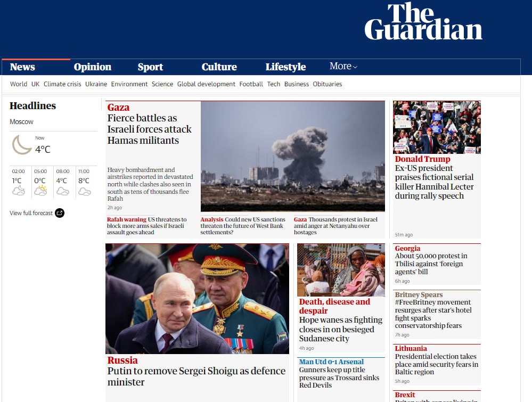Click the View full forecast external link icon
Screen dimensions: 532x402
click(x=60, y=213)
